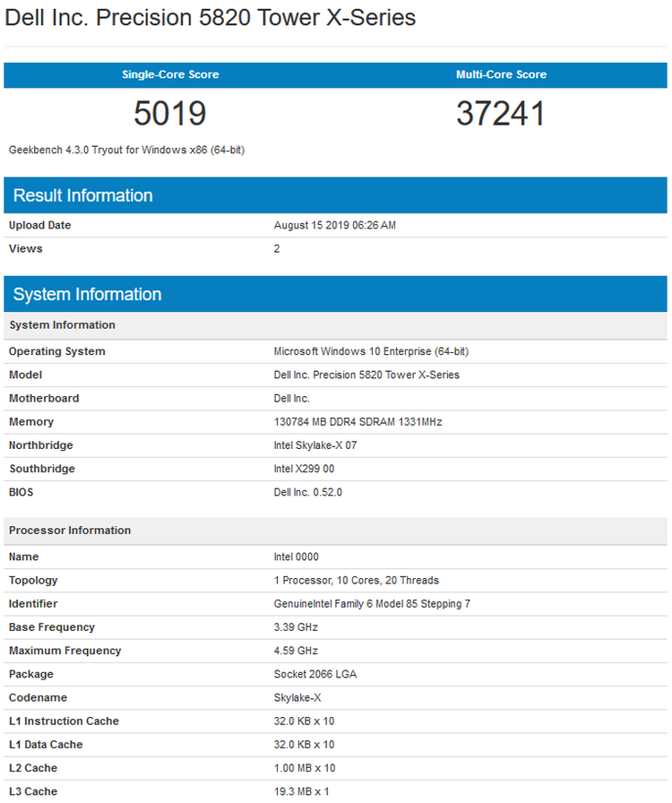
Task: Select the Codename value Skylake-X
Action: [297, 697]
